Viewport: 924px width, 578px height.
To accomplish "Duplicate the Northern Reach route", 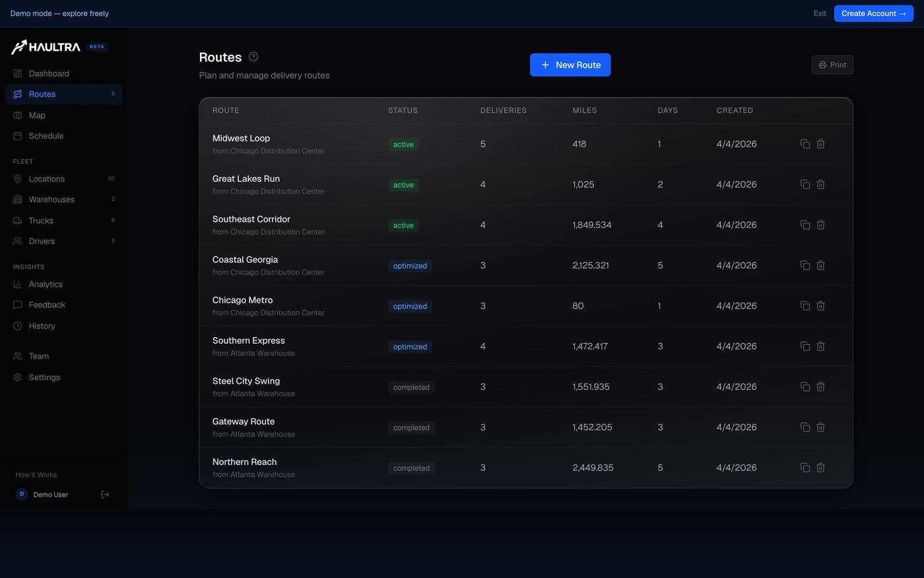I will [805, 468].
